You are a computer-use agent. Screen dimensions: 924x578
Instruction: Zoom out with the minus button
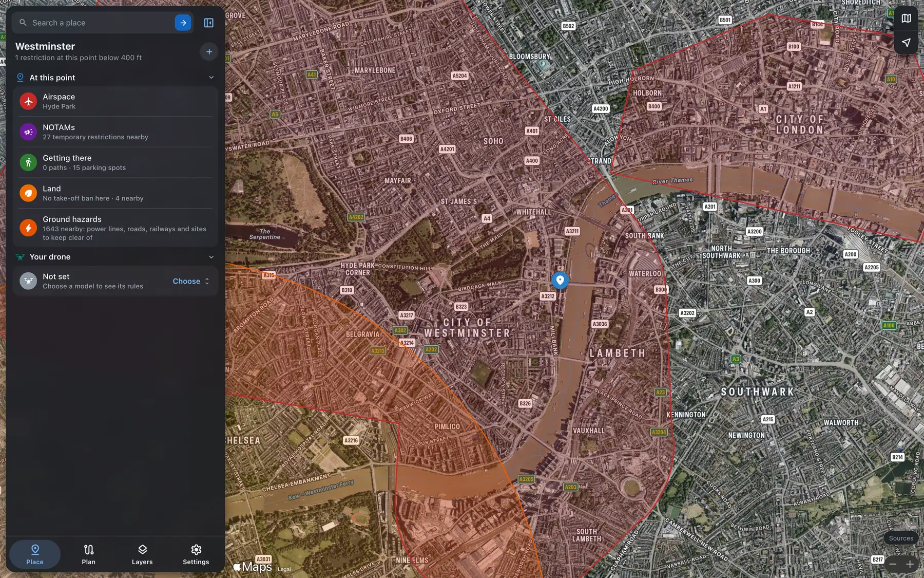[x=893, y=564]
